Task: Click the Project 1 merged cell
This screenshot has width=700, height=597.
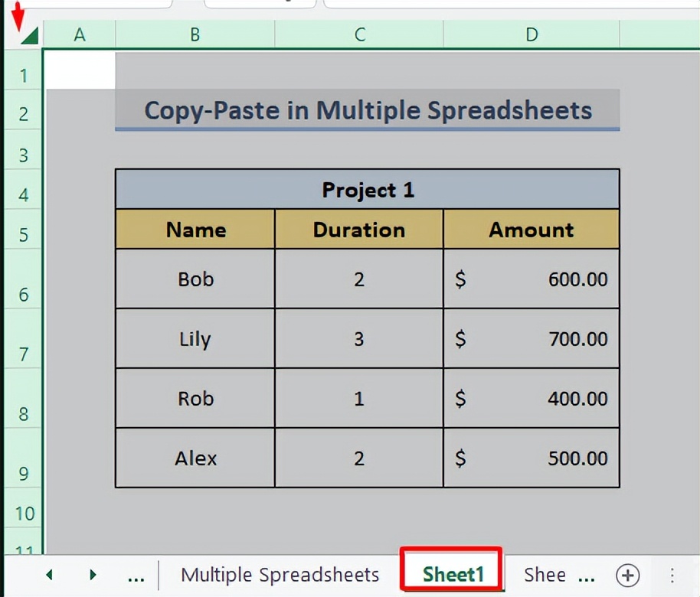Action: click(368, 189)
